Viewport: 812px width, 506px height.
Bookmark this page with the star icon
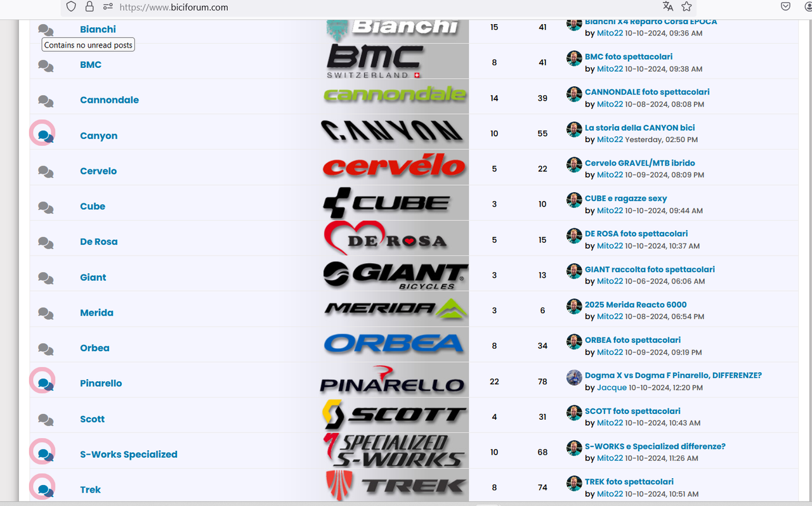click(686, 6)
